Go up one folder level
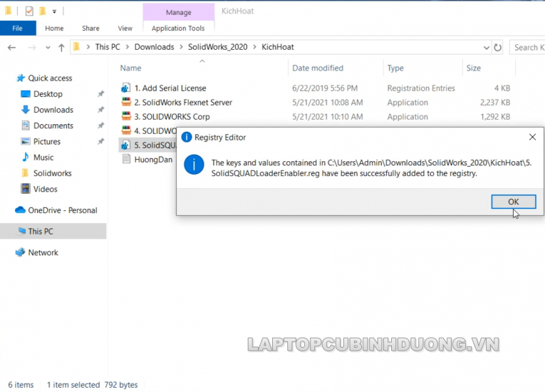 pyautogui.click(x=61, y=47)
